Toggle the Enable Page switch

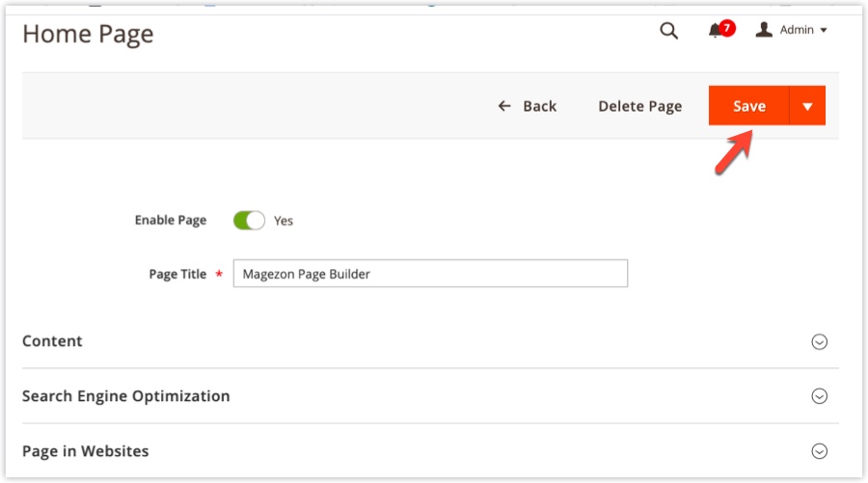pyautogui.click(x=249, y=220)
